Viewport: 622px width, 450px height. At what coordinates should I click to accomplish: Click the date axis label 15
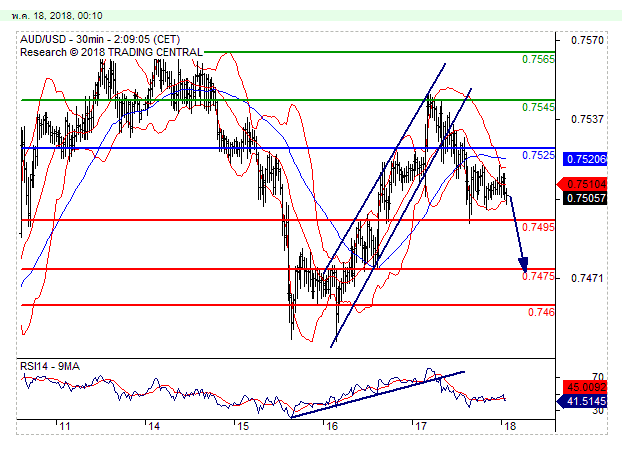pos(242,426)
